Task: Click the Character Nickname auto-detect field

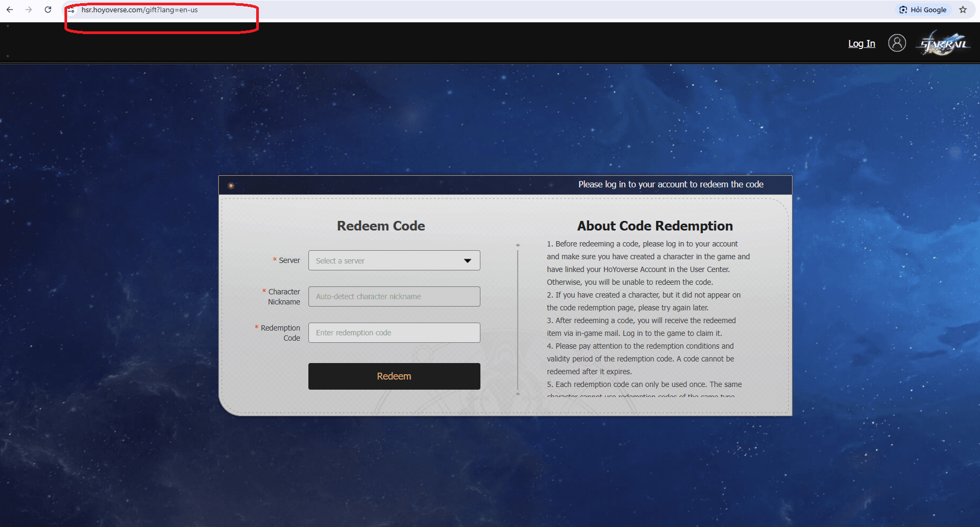Action: [x=394, y=297]
